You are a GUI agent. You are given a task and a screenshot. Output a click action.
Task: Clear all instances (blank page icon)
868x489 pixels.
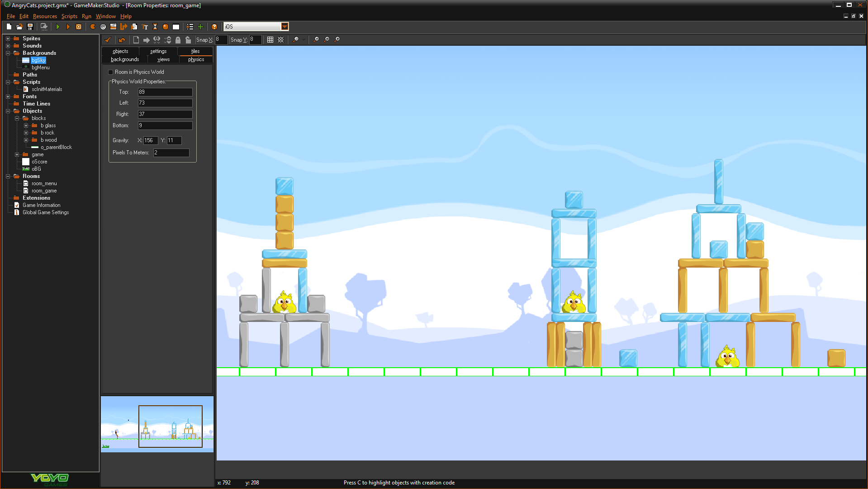tap(136, 39)
